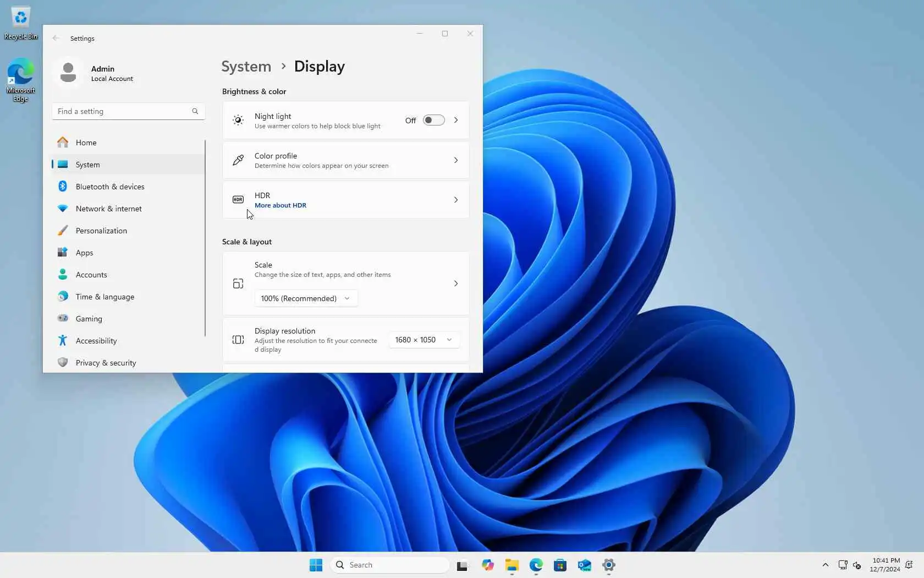The width and height of the screenshot is (924, 578).
Task: Click the Admin account avatar
Action: [68, 73]
